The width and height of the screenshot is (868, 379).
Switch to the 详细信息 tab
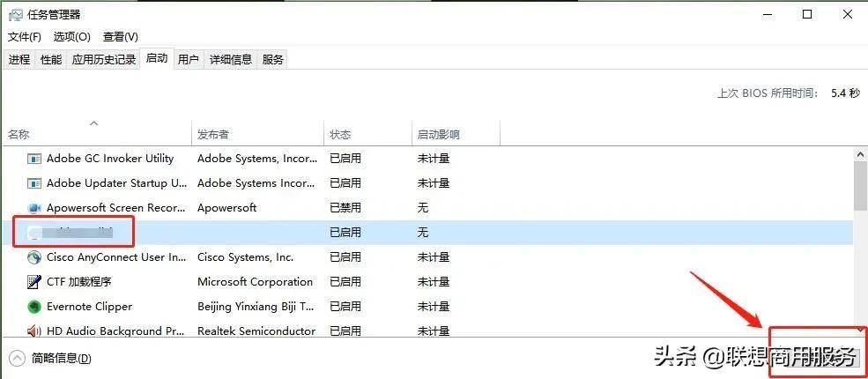(231, 60)
